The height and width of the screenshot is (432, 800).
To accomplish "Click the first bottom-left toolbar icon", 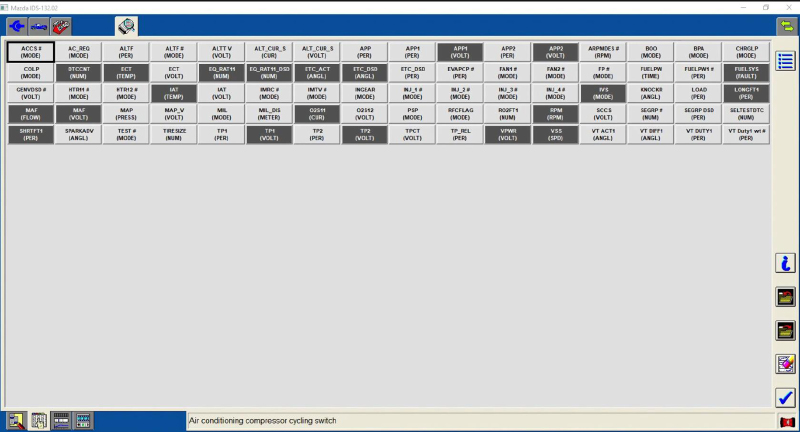I will click(x=16, y=420).
